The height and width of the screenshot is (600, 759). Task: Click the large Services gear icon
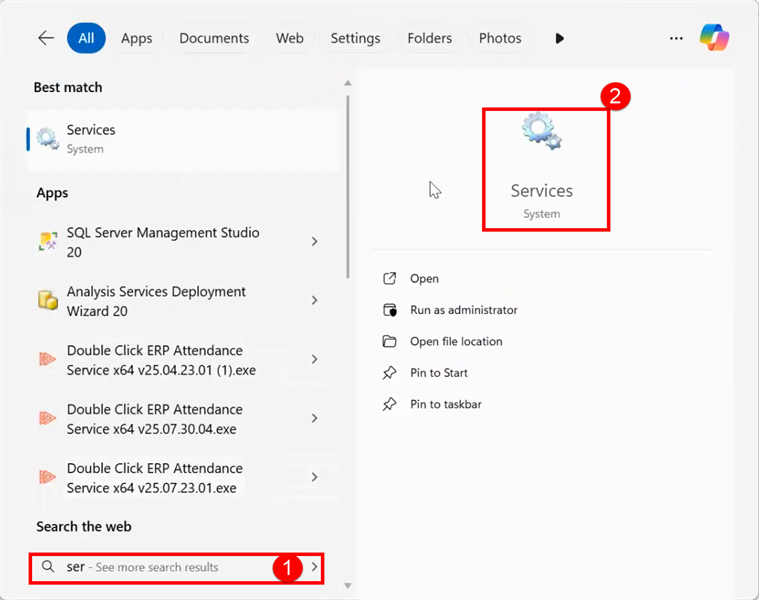541,131
